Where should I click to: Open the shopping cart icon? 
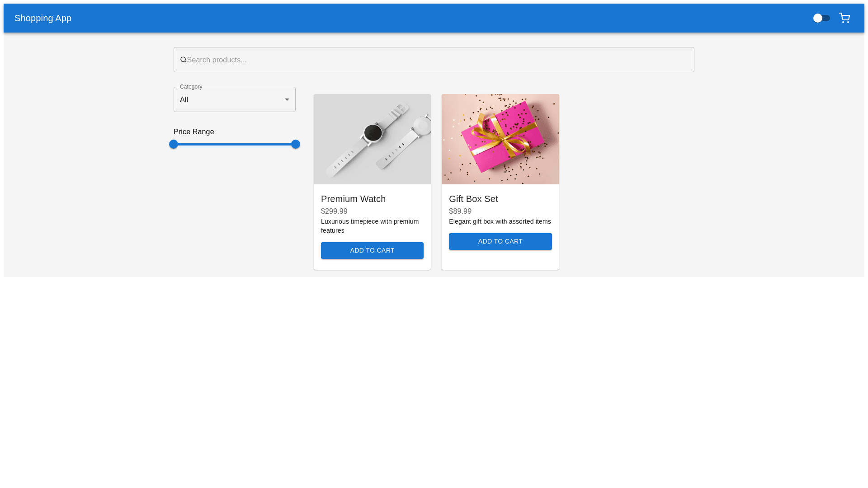pyautogui.click(x=844, y=18)
